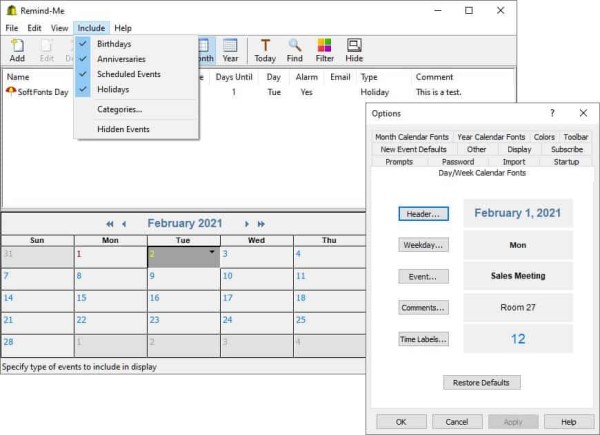Open the View menu
The width and height of the screenshot is (600, 435).
pyautogui.click(x=59, y=28)
